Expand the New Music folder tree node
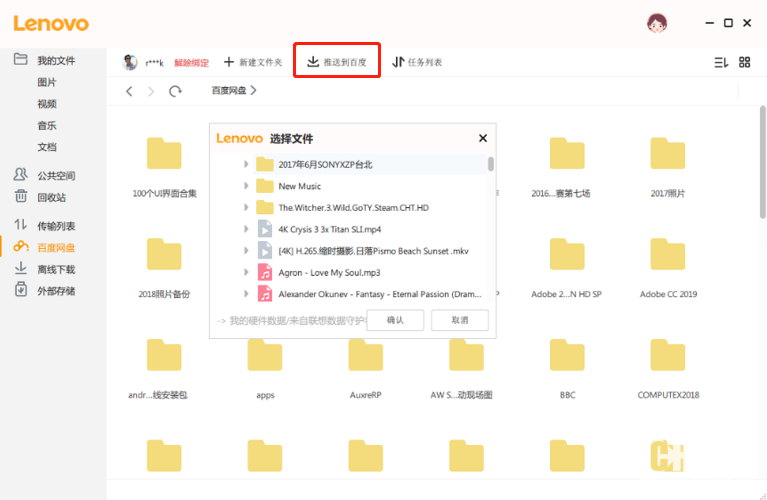The image size is (767, 500). click(246, 186)
